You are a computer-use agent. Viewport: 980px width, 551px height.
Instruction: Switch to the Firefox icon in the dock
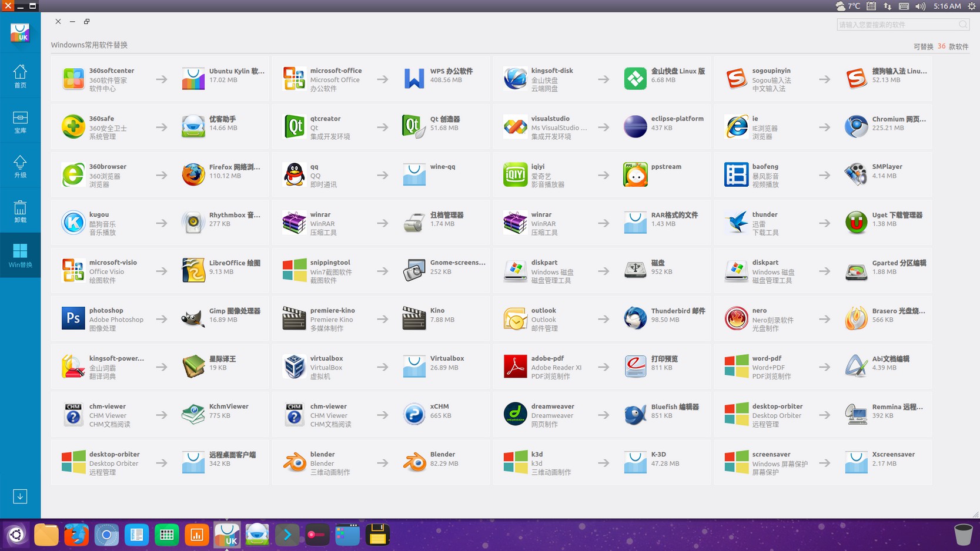pos(76,535)
